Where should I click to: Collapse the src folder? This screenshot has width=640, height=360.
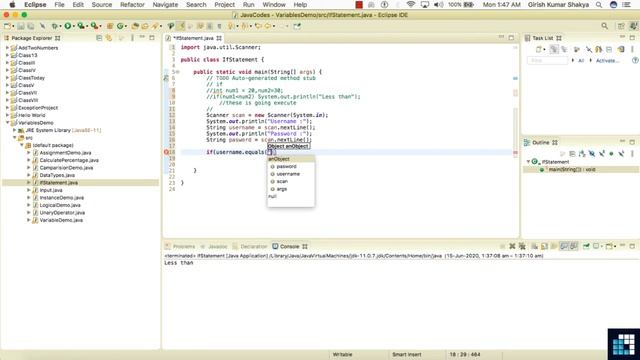pos(14,138)
